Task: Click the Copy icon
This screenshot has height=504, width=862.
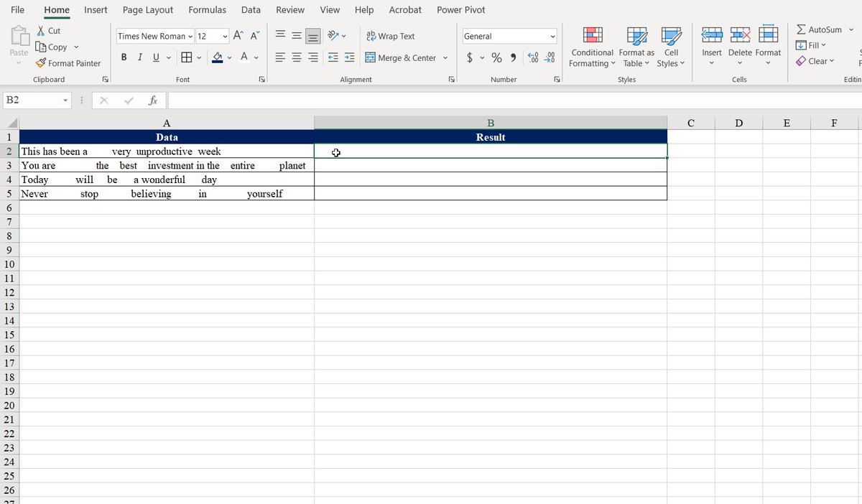Action: pyautogui.click(x=41, y=47)
